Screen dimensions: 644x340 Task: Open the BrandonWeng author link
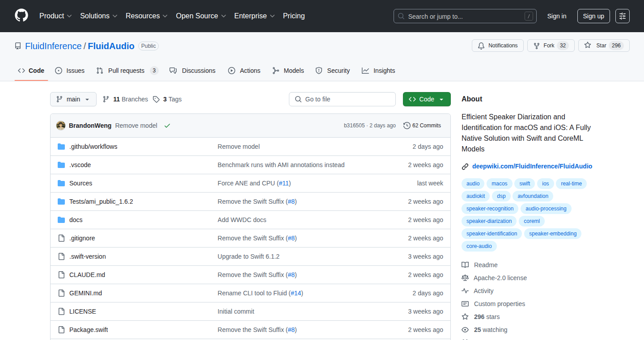90,126
